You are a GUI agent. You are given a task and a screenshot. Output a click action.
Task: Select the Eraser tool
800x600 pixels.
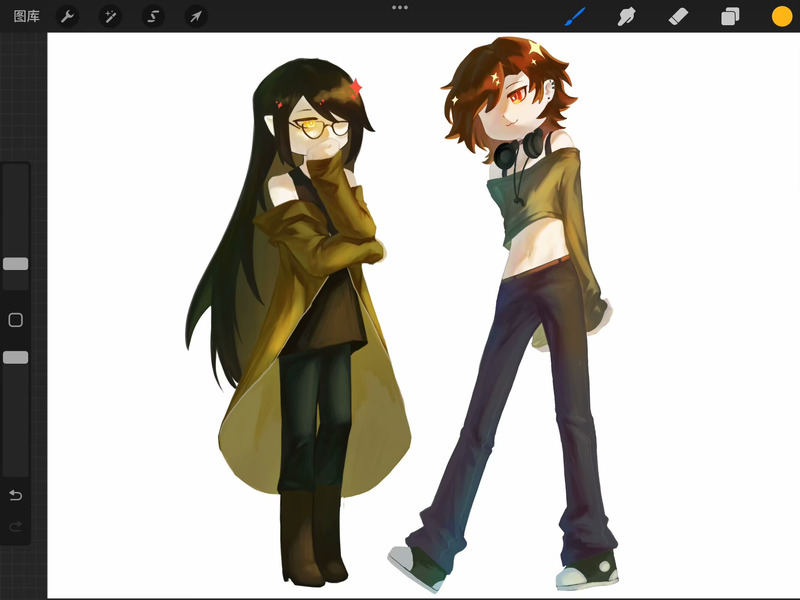click(678, 16)
